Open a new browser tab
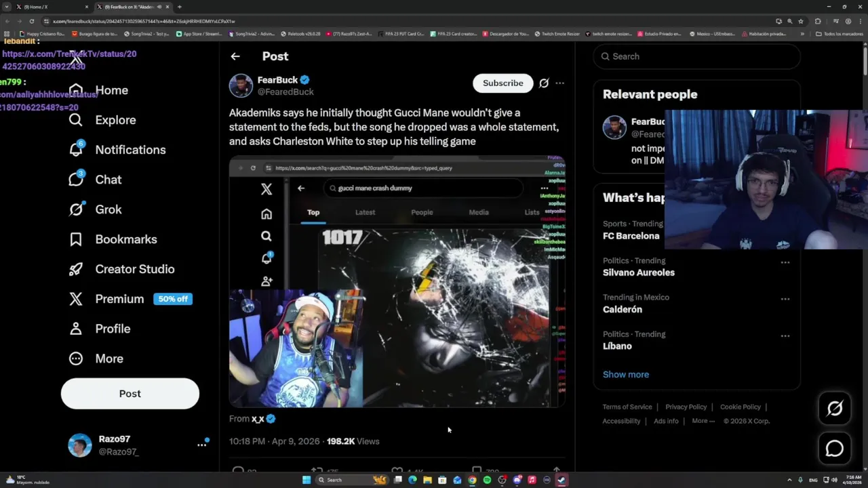 coord(179,7)
